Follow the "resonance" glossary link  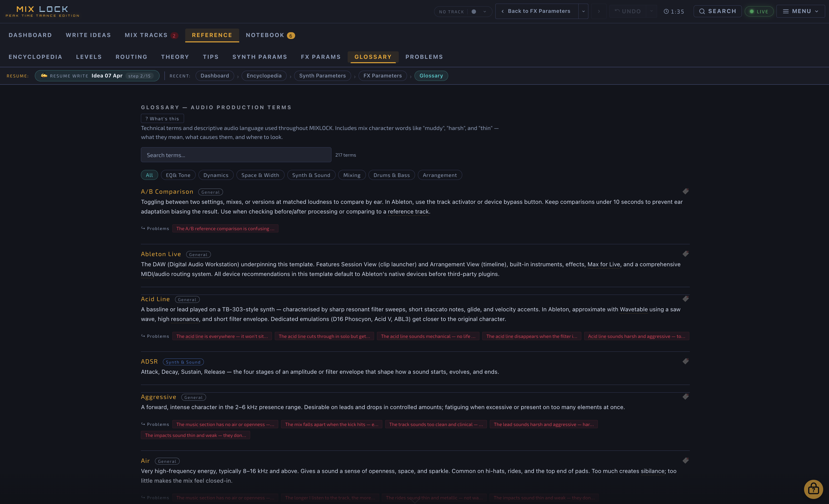185,319
